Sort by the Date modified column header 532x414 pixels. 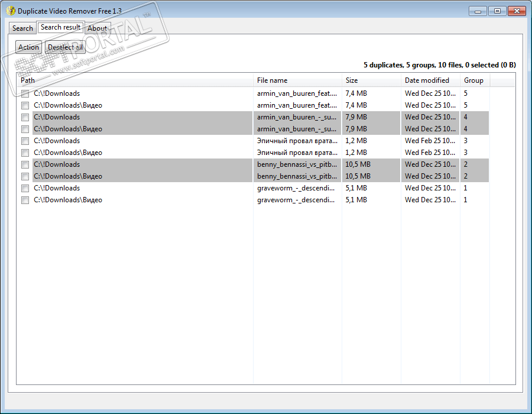[x=430, y=80]
